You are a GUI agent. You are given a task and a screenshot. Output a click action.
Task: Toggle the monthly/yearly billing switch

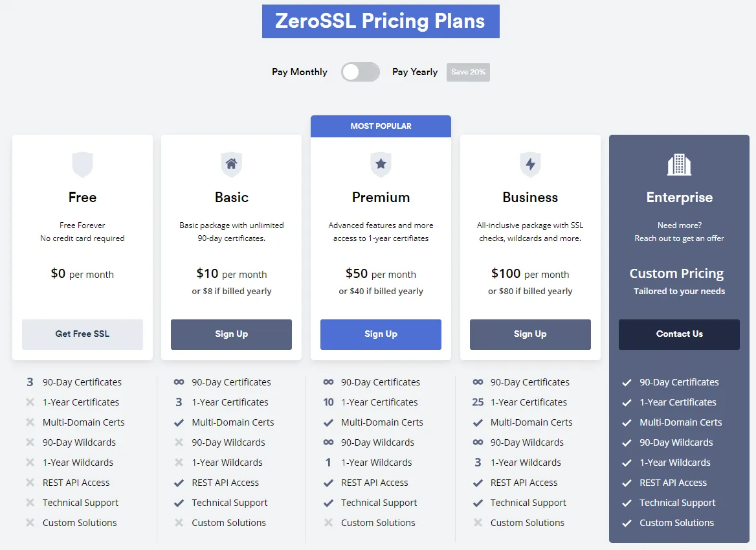pyautogui.click(x=360, y=73)
